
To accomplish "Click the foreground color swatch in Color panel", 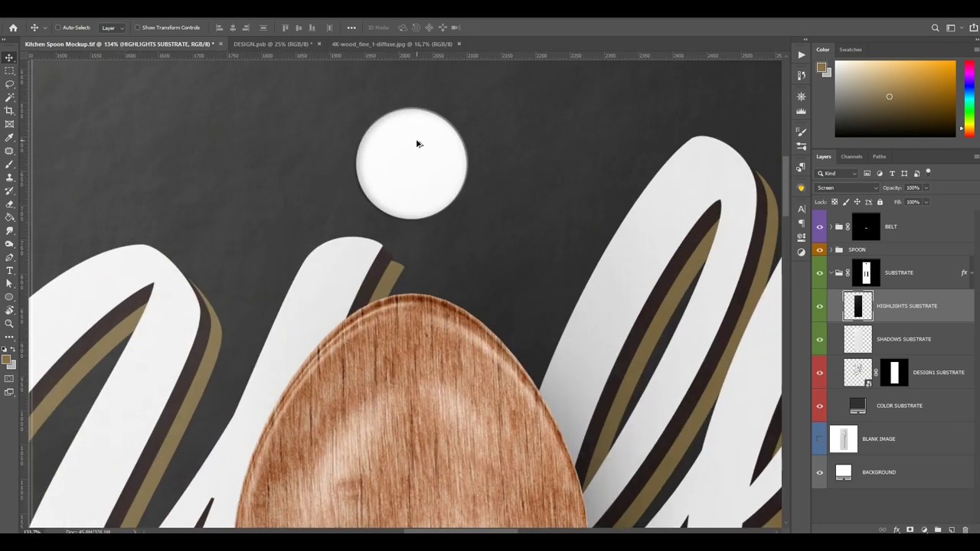I will [822, 67].
